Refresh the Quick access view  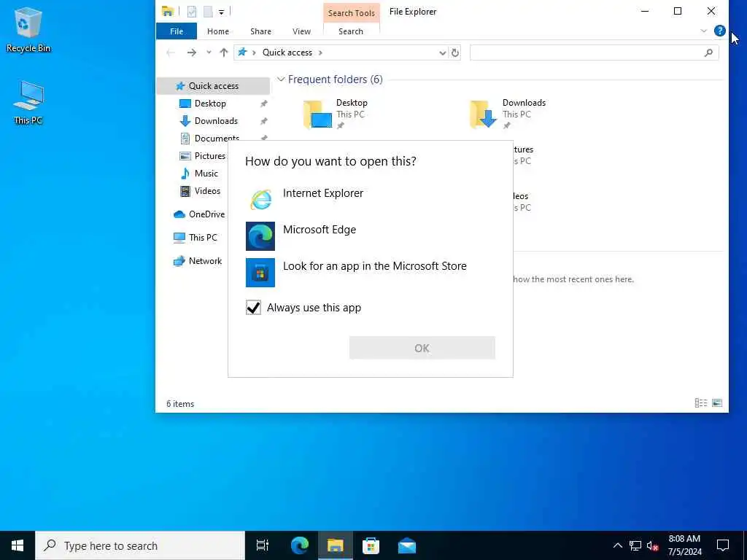coord(455,52)
